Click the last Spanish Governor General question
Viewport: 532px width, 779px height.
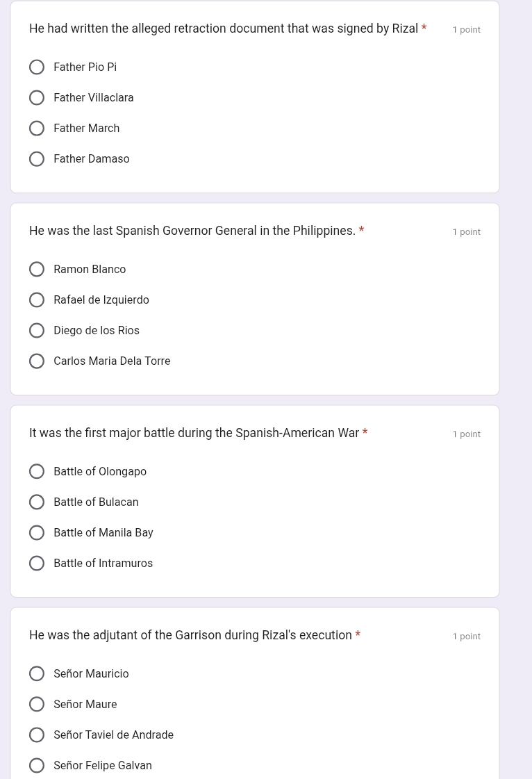click(x=192, y=231)
